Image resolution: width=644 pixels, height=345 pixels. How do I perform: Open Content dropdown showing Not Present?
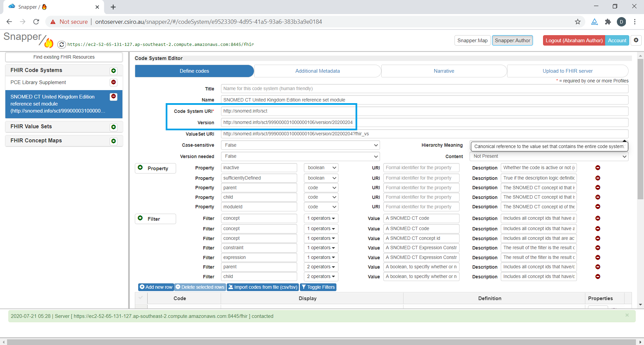[549, 156]
